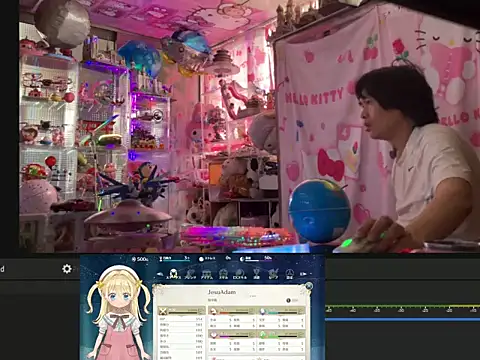Click the back arrow in game menu
The image size is (480, 360).
160,274
